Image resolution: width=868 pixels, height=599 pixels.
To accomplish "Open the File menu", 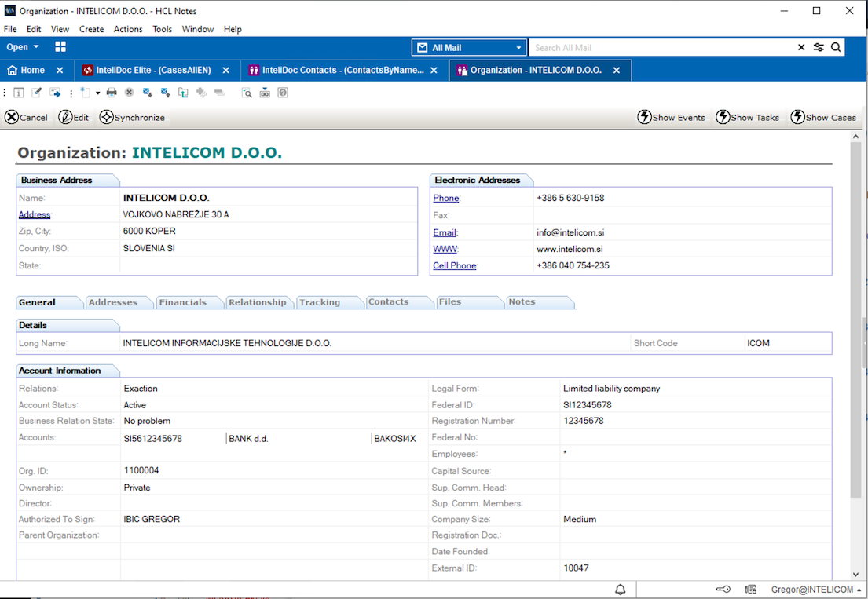I will pos(10,29).
